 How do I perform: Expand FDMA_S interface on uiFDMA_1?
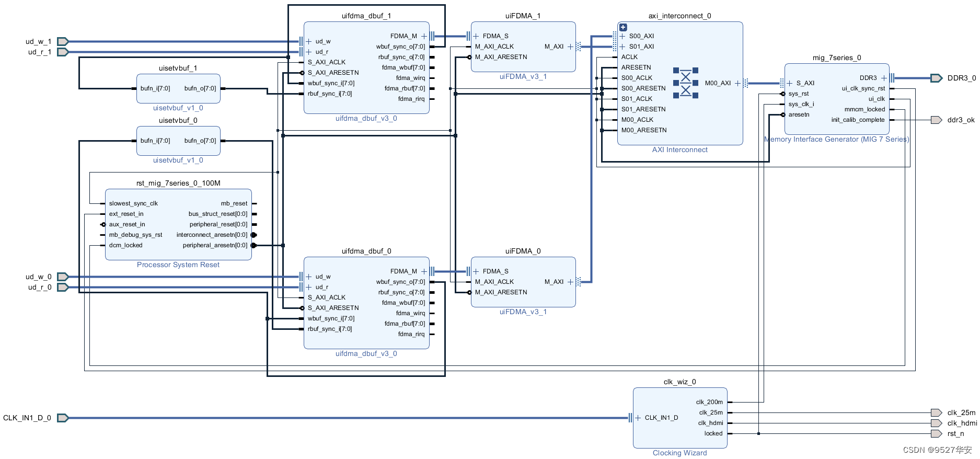(476, 36)
